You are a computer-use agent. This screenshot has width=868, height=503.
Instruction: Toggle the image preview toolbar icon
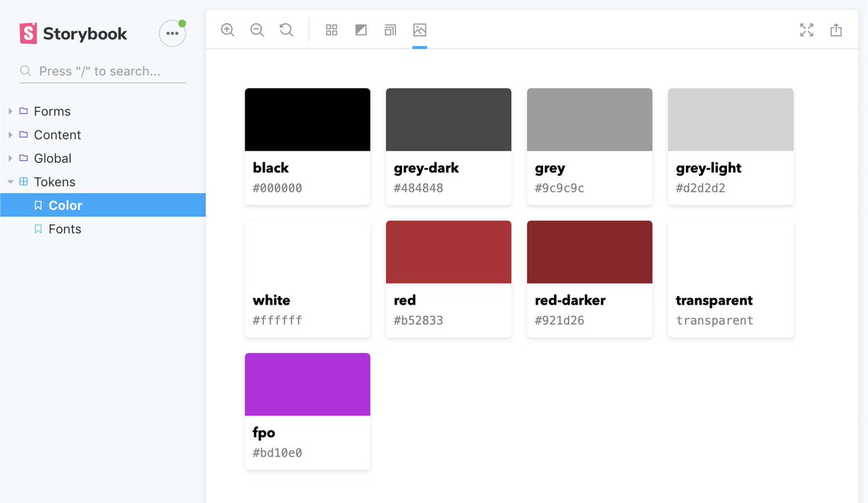click(x=420, y=30)
